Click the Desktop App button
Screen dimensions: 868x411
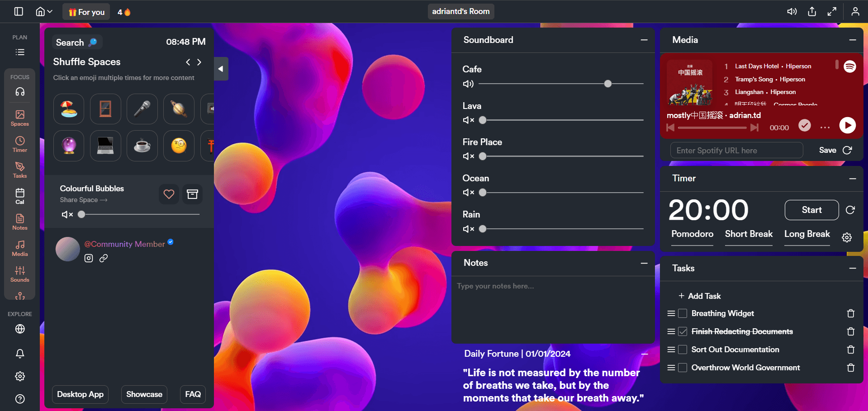click(x=80, y=394)
